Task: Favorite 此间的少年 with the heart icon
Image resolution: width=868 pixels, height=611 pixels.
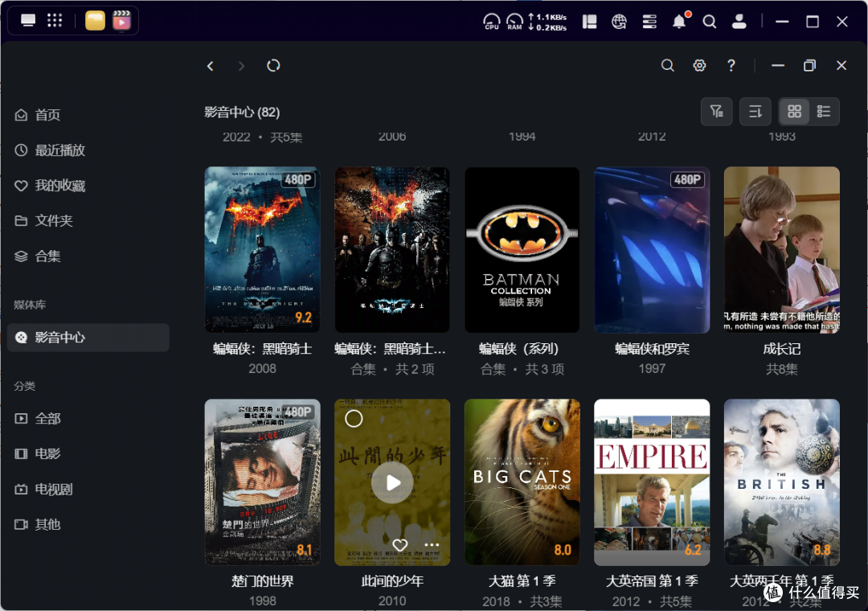Action: (x=399, y=545)
